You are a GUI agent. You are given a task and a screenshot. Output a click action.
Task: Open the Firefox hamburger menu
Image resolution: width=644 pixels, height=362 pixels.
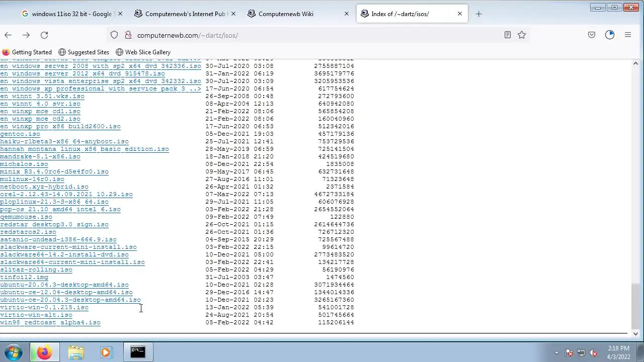(628, 35)
